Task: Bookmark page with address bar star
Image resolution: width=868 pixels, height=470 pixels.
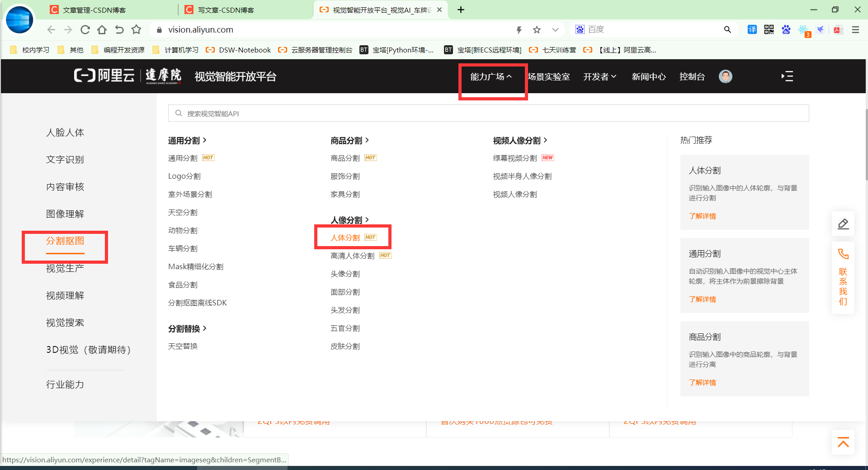Action: [537, 30]
